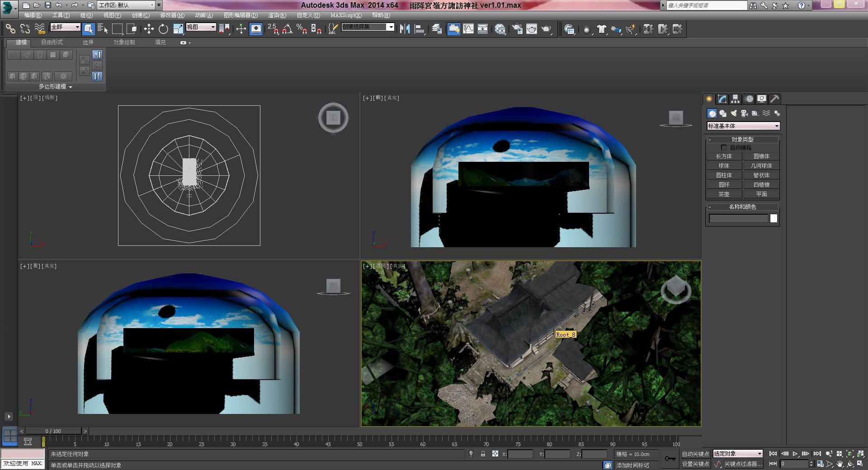This screenshot has width=868, height=470.
Task: Toggle Percent Snap button
Action: pos(302,29)
